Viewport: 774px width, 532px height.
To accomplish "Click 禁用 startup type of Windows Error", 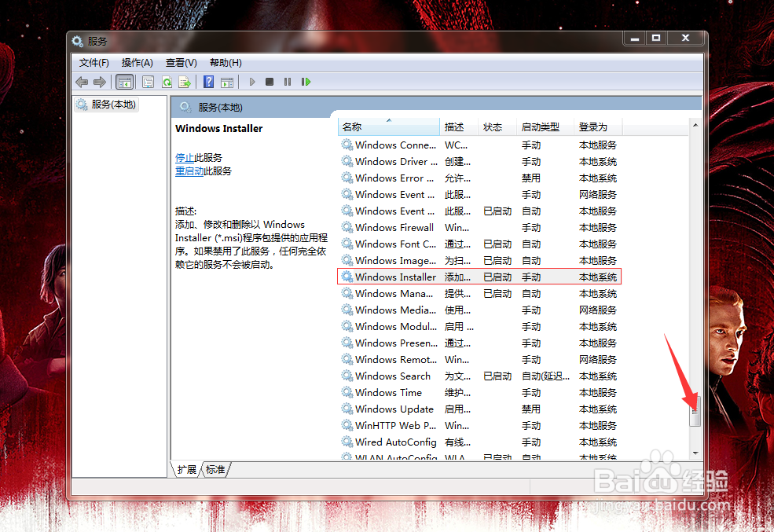I will [531, 178].
